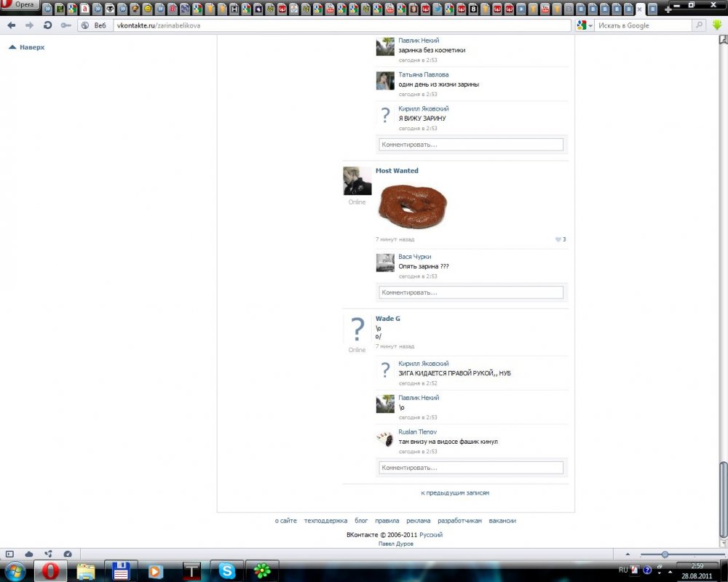Open the о сайте footer link
This screenshot has height=582, width=728.
tap(285, 521)
